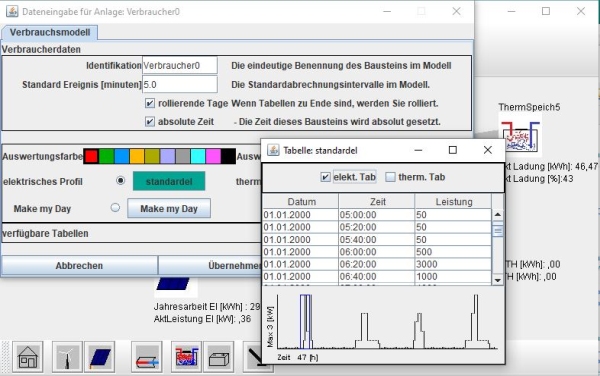600x376 pixels.
Task: Uncheck the absolute Zeit checkbox
Action: coord(150,122)
